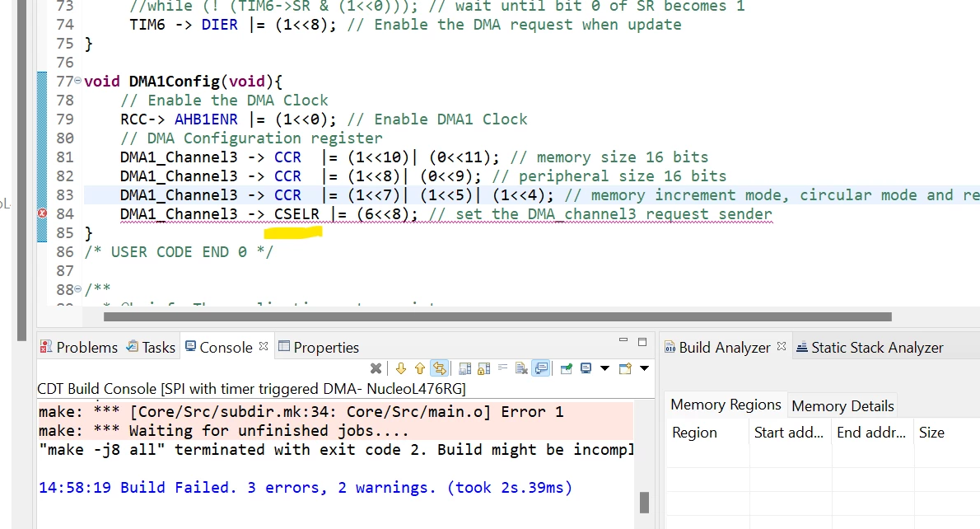Close the Console tab
Viewport: 980px width, 529px height.
[x=264, y=346]
